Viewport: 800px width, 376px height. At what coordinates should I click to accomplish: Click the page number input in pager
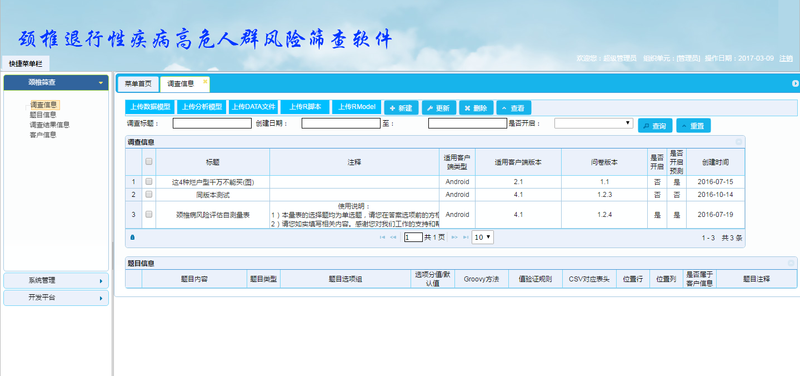pyautogui.click(x=413, y=237)
